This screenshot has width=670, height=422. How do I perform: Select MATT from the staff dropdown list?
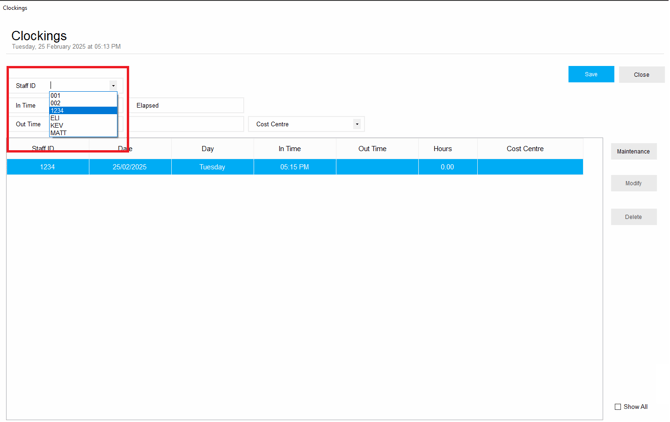coord(83,133)
